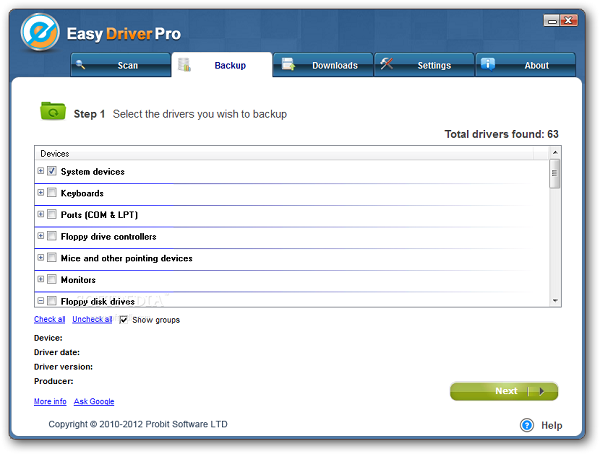This screenshot has height=454, width=600.
Task: Expand the System devices group
Action: (41, 171)
